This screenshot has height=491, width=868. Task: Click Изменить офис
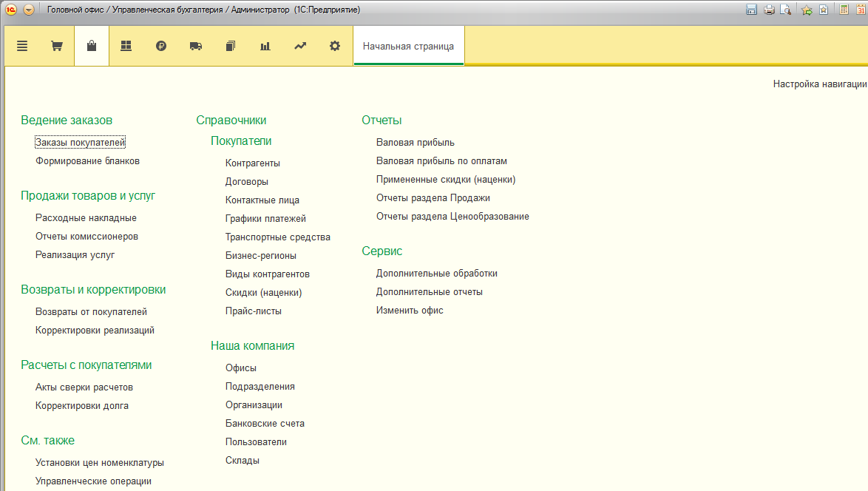410,311
